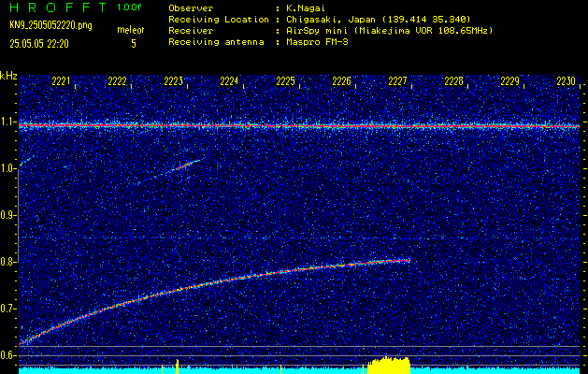
Task: Click the 2221 time axis marker
Action: [61, 81]
